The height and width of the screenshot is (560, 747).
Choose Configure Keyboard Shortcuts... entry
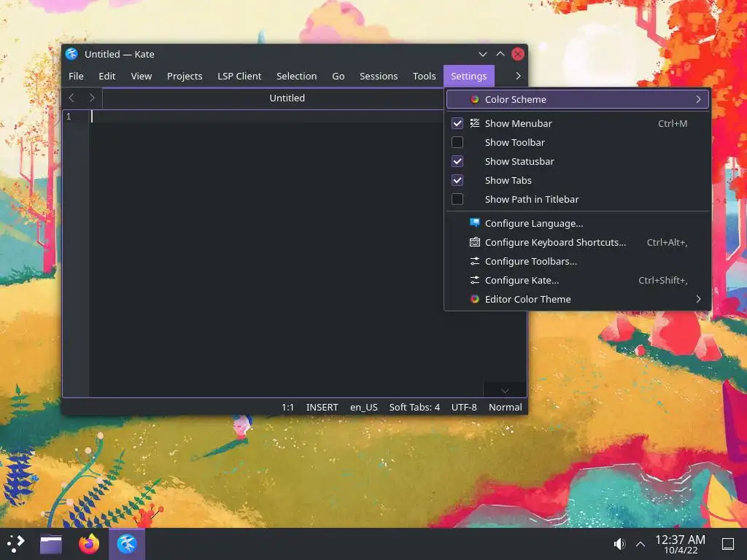coord(578,242)
